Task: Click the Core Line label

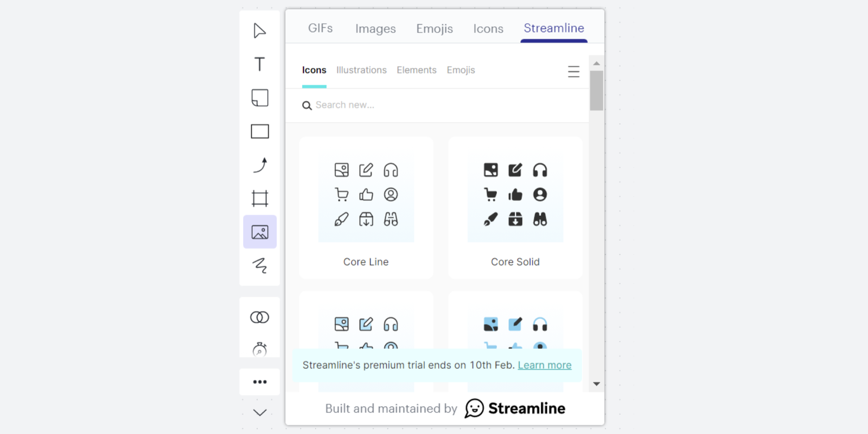Action: click(x=366, y=262)
